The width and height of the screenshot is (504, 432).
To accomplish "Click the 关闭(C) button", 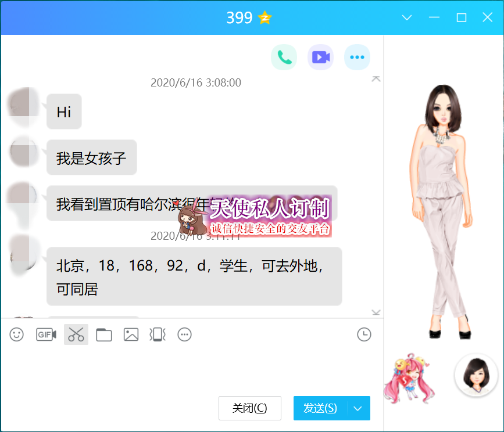I will tap(249, 408).
